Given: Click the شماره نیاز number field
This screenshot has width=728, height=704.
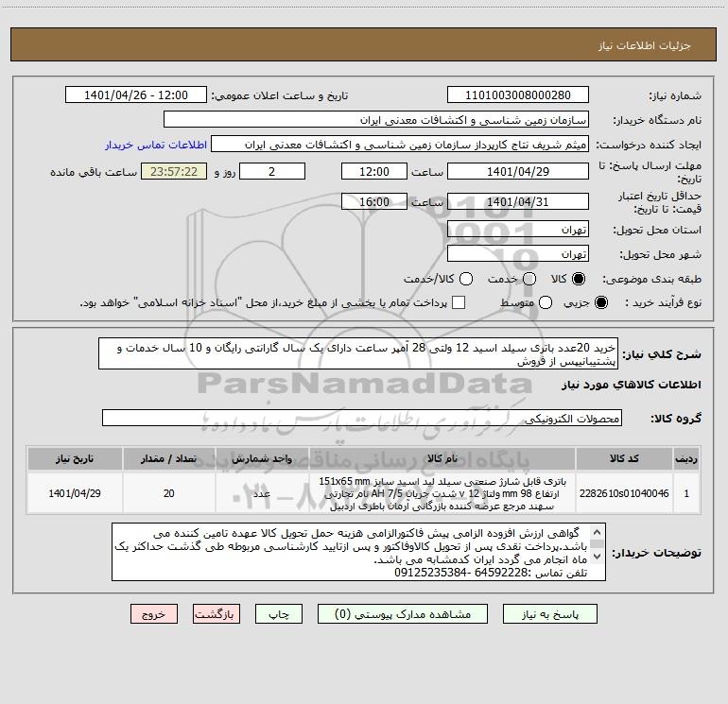Looking at the screenshot, I should coord(518,94).
